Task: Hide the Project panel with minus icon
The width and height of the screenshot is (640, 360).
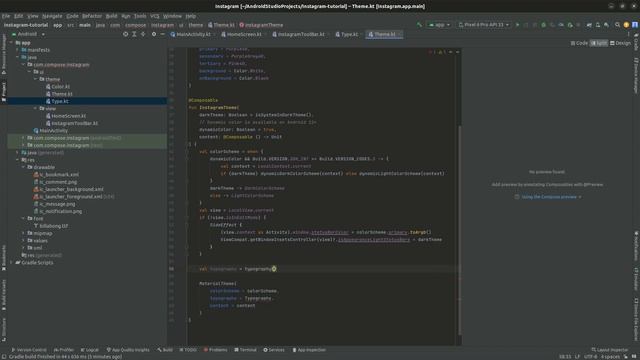Action: click(162, 34)
